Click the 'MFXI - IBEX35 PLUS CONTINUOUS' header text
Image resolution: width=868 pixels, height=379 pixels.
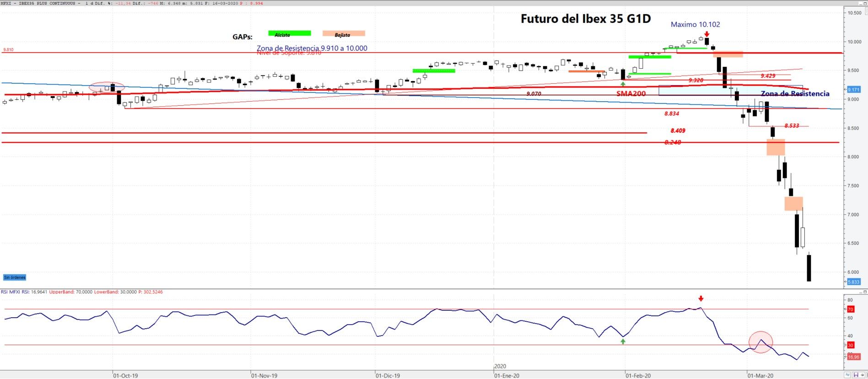tap(38, 3)
